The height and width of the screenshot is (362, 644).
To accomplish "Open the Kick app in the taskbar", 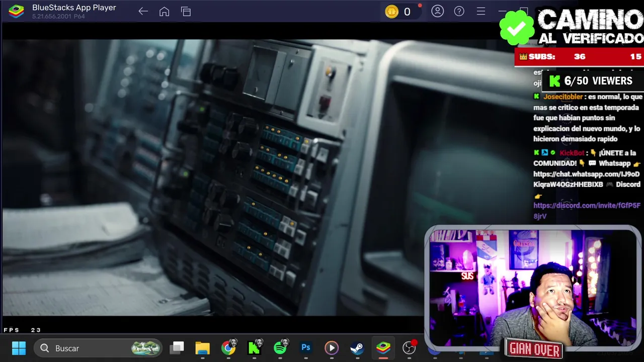I will click(254, 348).
